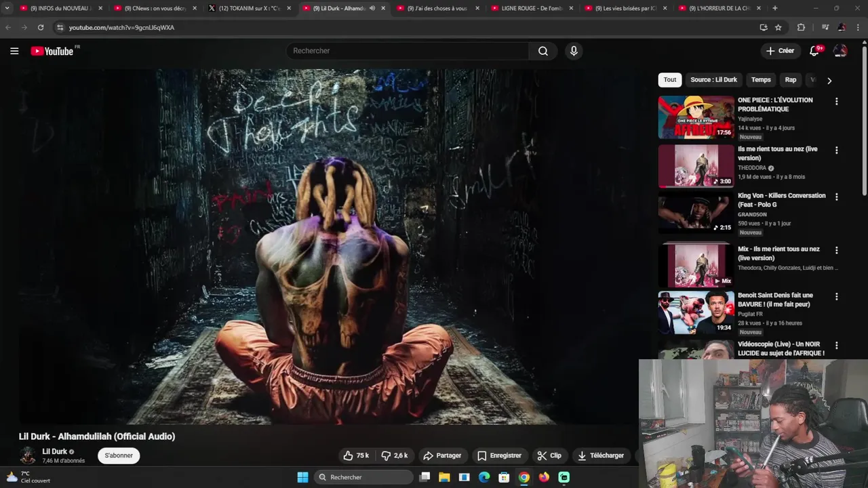Select the Rap filter chip
Screen dimensions: 868x488
791,80
